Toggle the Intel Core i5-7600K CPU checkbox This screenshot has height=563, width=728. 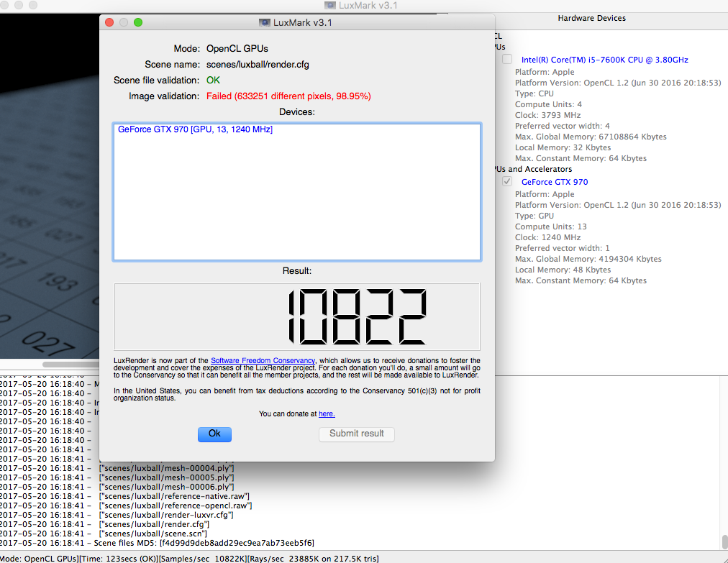coord(507,60)
